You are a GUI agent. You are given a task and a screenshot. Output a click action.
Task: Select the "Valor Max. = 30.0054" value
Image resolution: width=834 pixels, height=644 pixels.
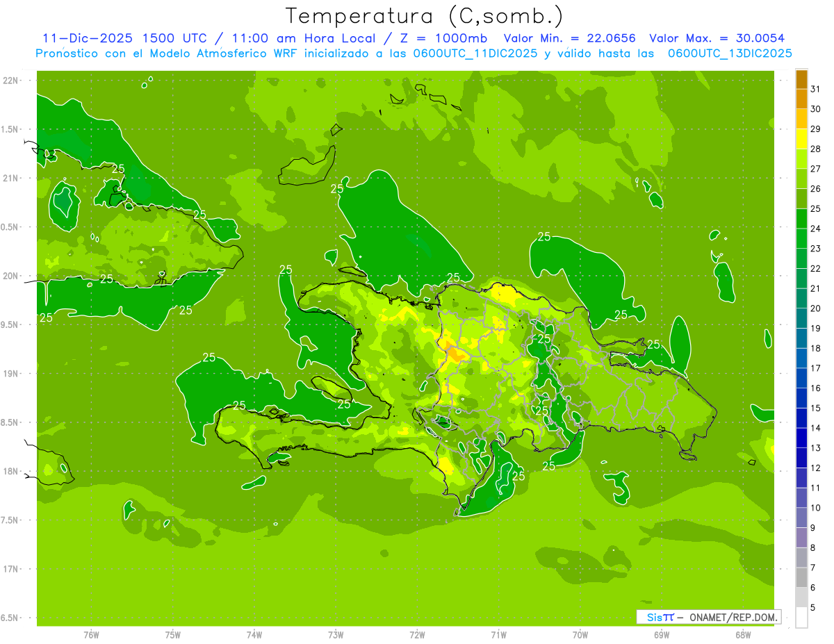point(717,38)
